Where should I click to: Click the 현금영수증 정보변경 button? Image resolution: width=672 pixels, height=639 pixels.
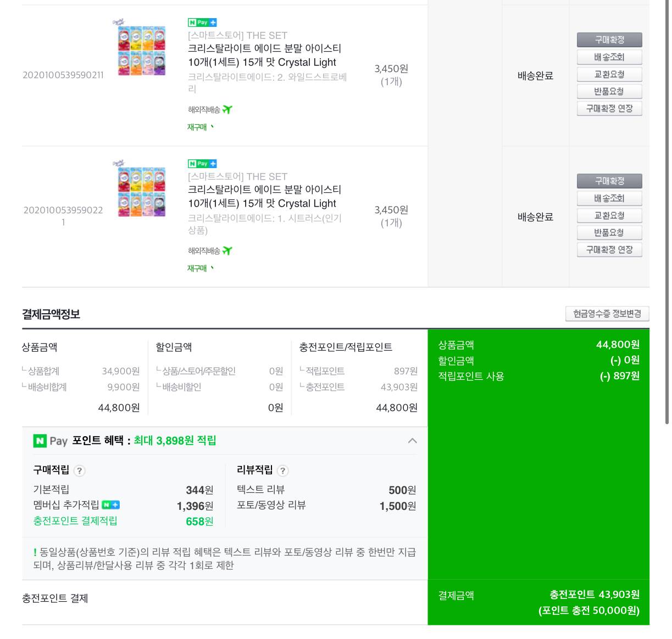[x=607, y=314]
